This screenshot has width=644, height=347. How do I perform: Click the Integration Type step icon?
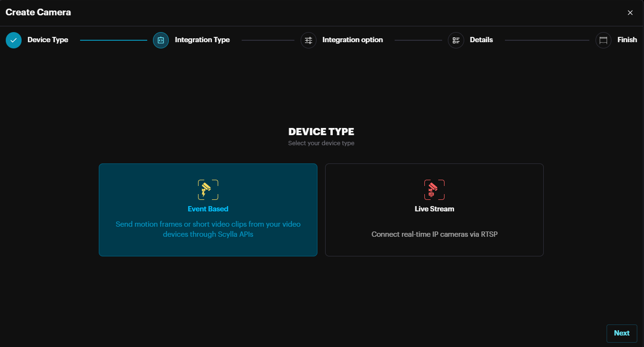click(161, 40)
